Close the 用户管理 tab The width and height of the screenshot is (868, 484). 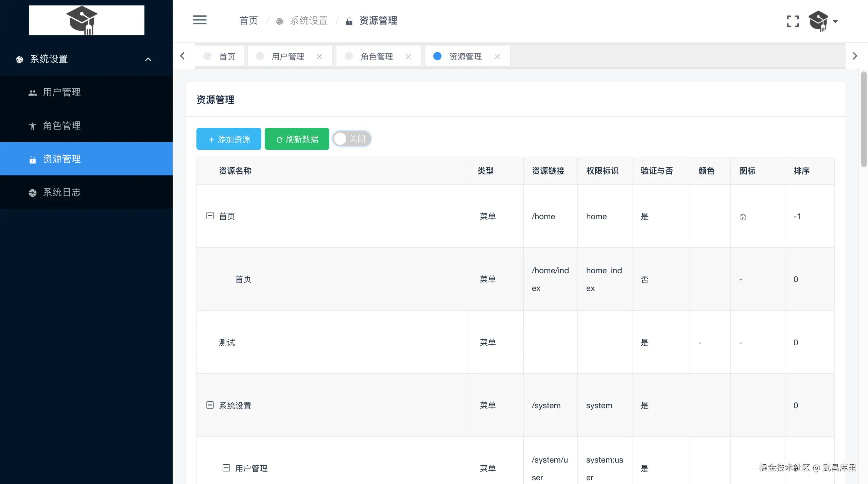[x=319, y=56]
